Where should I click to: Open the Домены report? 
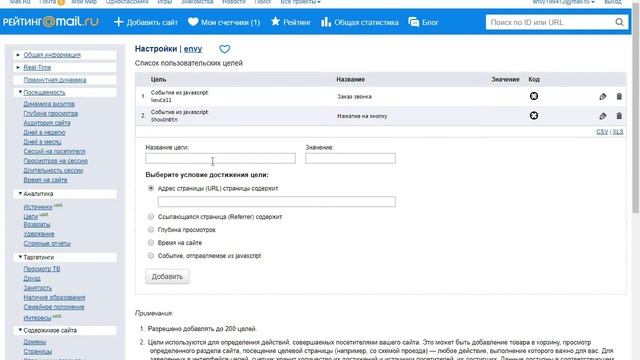coord(35,342)
